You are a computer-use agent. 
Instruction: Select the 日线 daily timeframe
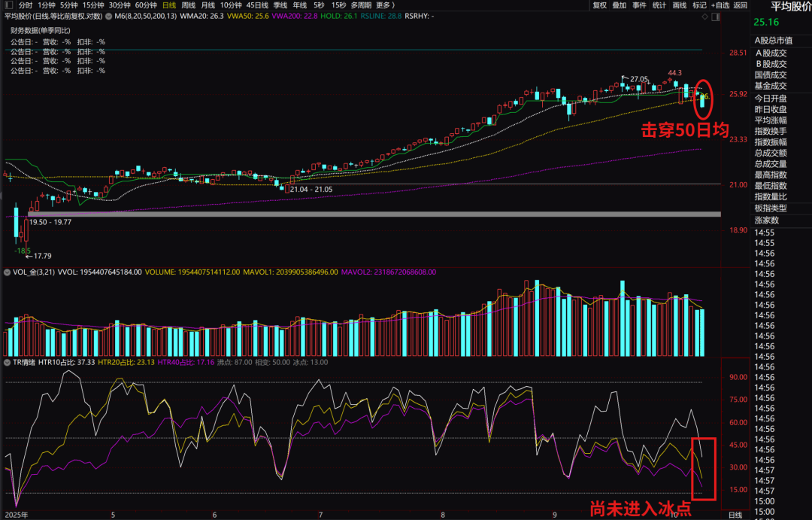pyautogui.click(x=169, y=5)
